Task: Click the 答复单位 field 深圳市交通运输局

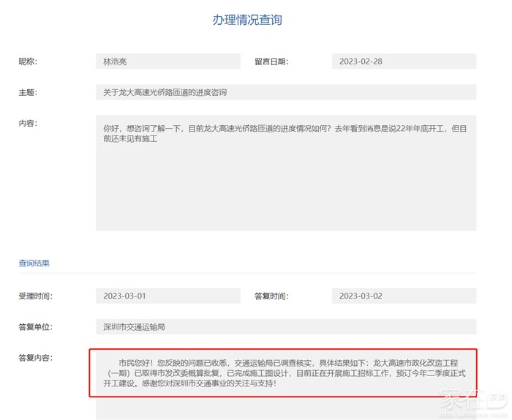Action: click(x=285, y=327)
